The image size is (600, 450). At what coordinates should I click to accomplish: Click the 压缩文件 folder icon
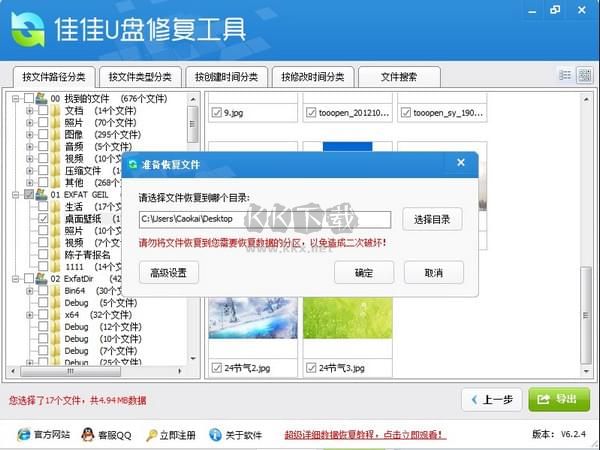(56, 171)
